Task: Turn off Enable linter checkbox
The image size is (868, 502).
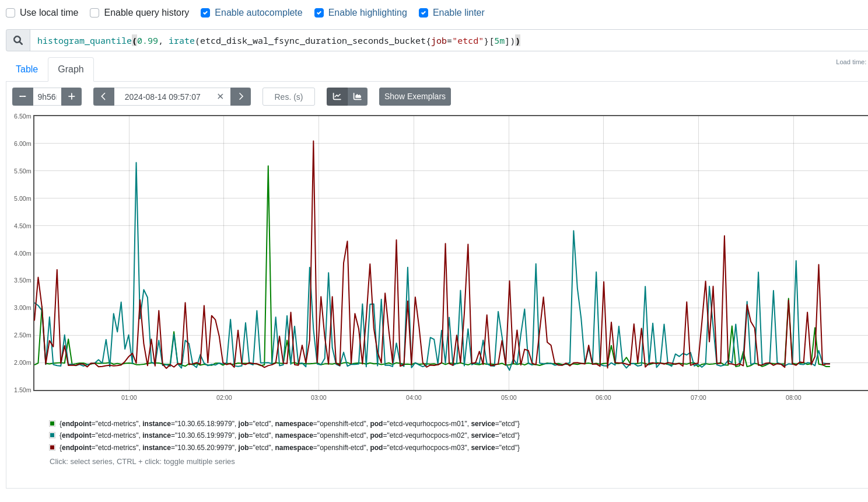Action: 423,13
